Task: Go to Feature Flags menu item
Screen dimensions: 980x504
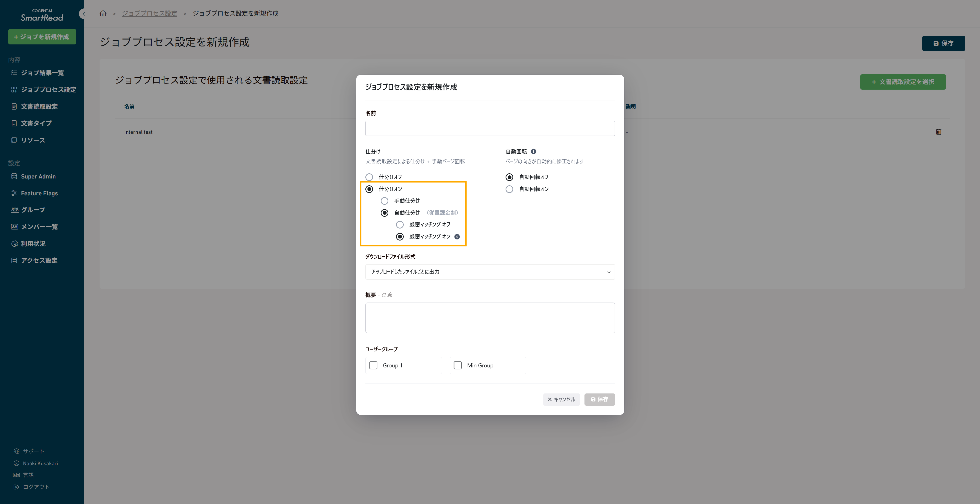Action: coord(39,193)
